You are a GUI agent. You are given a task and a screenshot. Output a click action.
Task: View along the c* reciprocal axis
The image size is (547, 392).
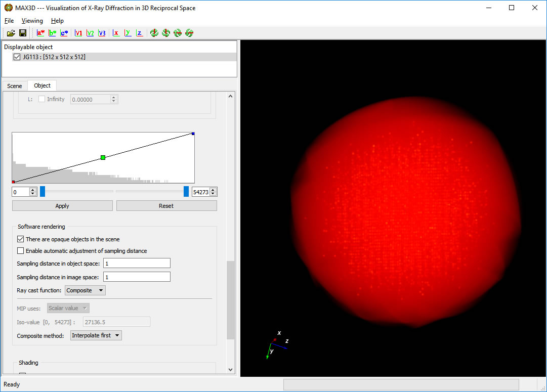click(x=64, y=33)
